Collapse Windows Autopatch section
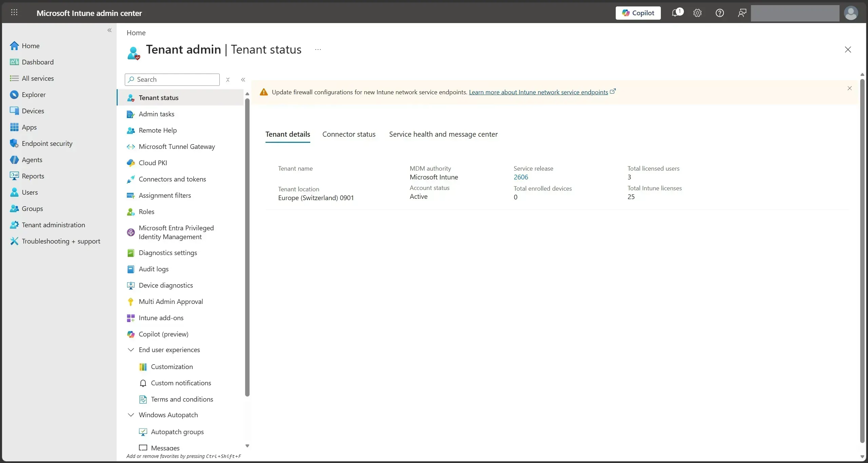868x463 pixels. 131,415
